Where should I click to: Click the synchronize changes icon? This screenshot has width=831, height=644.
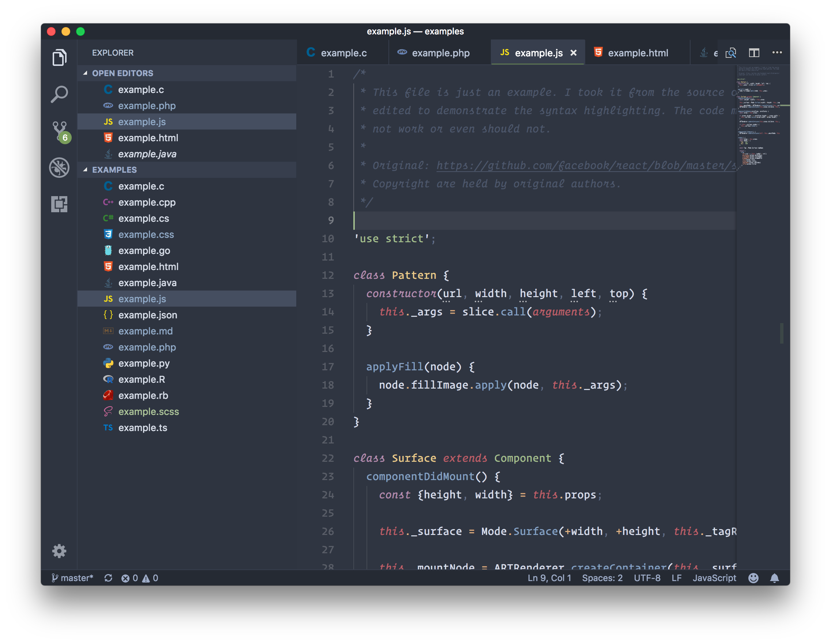[x=108, y=578]
